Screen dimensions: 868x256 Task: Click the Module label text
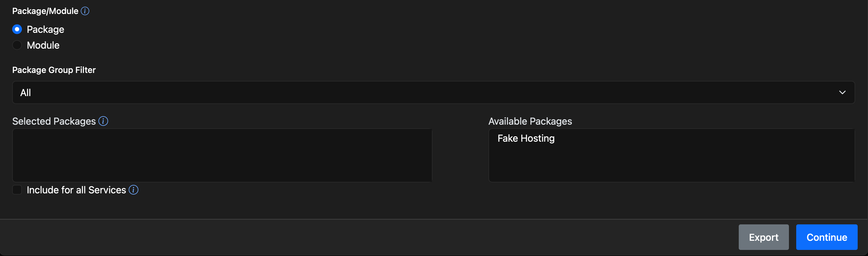coord(43,45)
